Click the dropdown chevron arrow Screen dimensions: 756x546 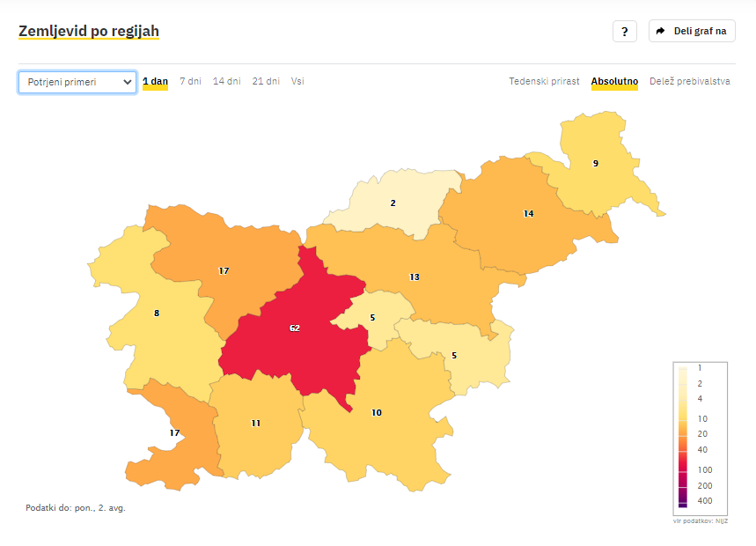(x=128, y=82)
